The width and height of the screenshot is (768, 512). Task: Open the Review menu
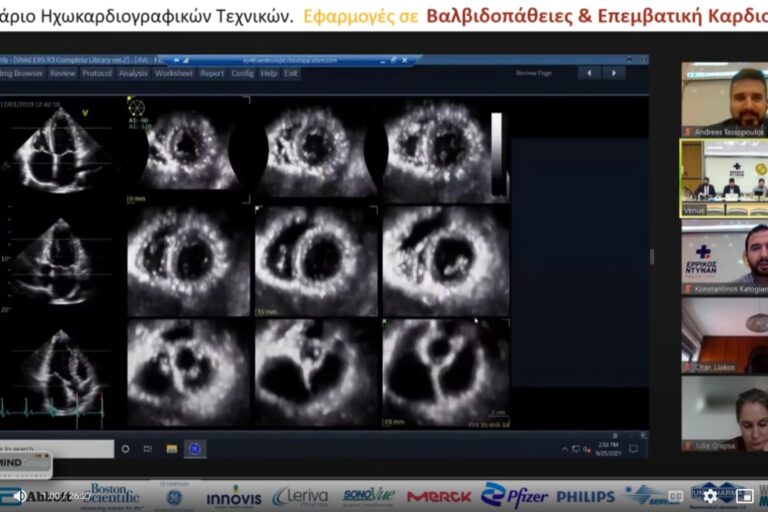(63, 73)
